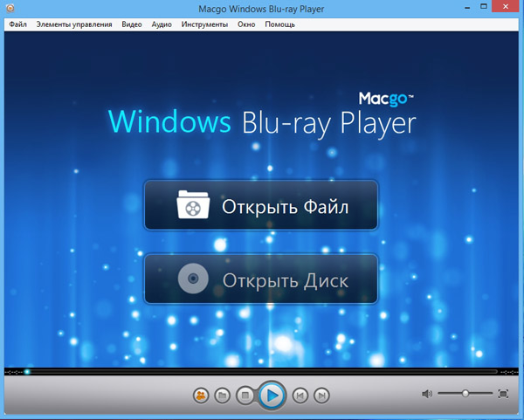Expand the Аудио menu
This screenshot has height=420, width=524.
[x=161, y=24]
